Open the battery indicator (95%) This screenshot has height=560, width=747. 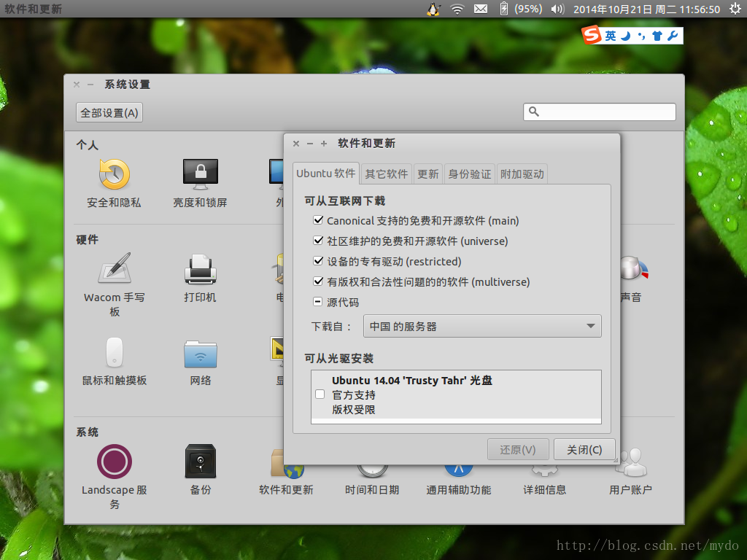521,9
